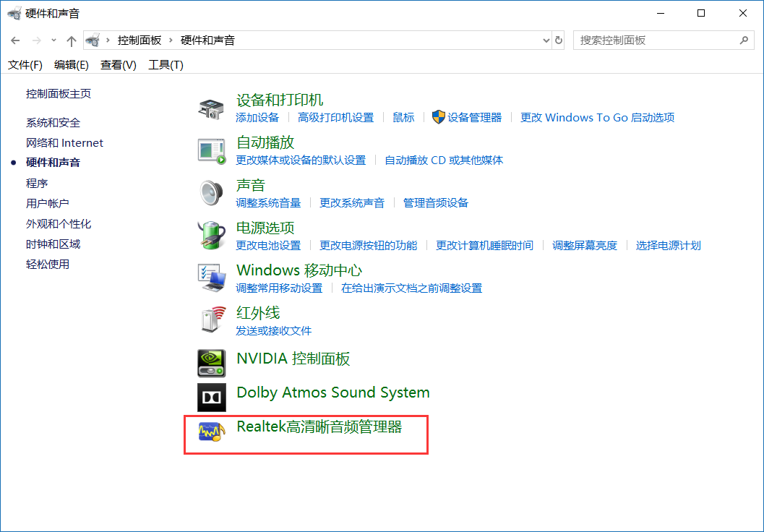The width and height of the screenshot is (764, 532).
Task: Select 用户帐户 in sidebar
Action: point(47,203)
